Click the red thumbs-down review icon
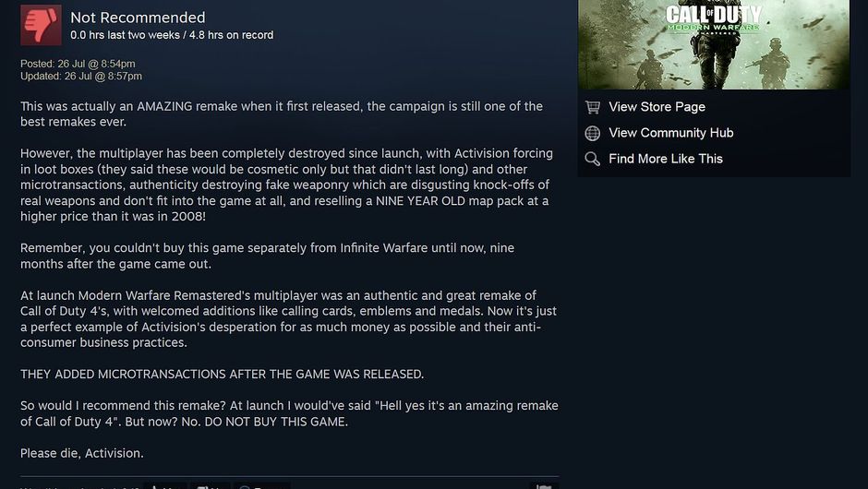Image resolution: width=868 pixels, height=489 pixels. [41, 25]
